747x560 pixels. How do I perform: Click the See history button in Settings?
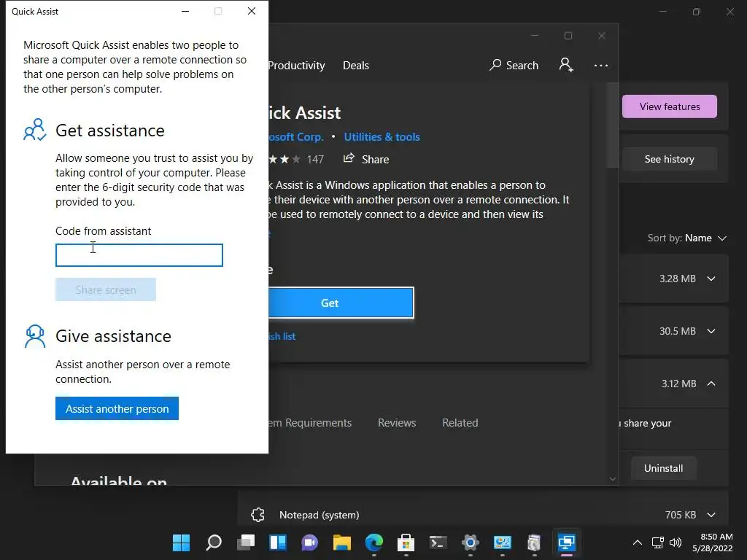click(x=670, y=159)
